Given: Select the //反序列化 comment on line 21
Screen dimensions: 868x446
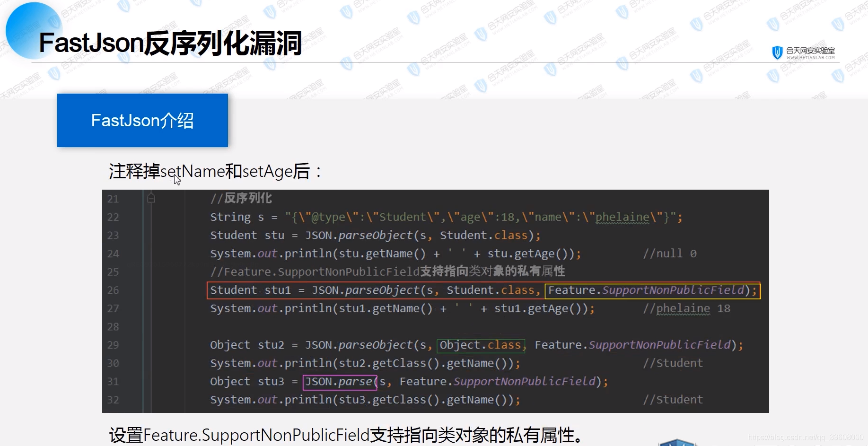Looking at the screenshot, I should click(x=241, y=198).
